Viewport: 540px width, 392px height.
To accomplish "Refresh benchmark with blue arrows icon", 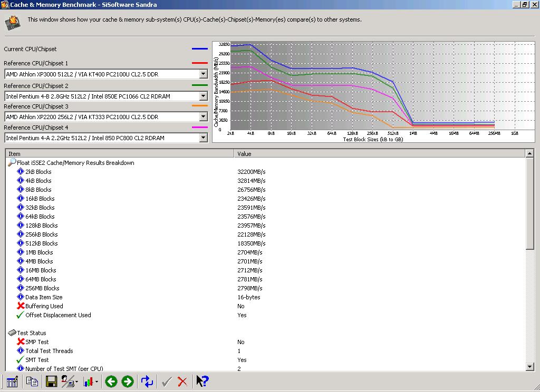I will tap(147, 381).
